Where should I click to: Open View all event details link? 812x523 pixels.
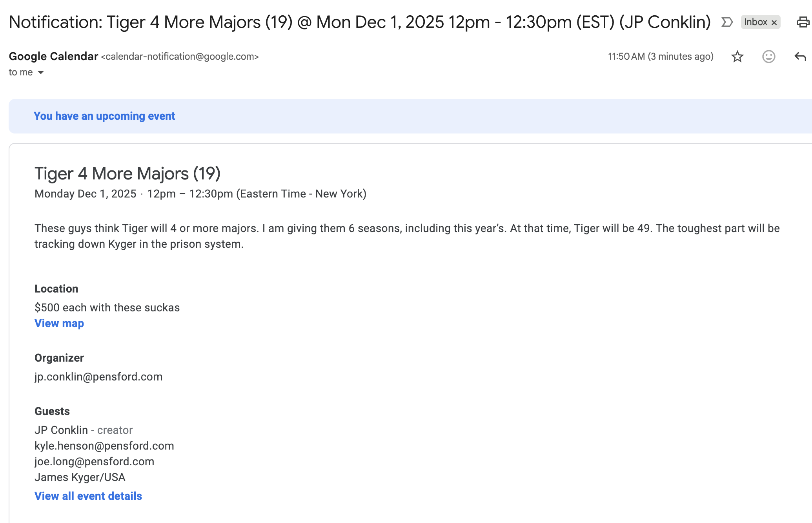click(x=88, y=496)
